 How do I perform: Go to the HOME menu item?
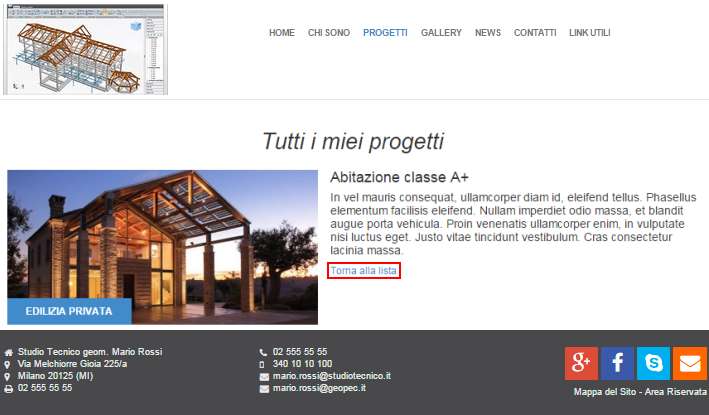tap(282, 33)
